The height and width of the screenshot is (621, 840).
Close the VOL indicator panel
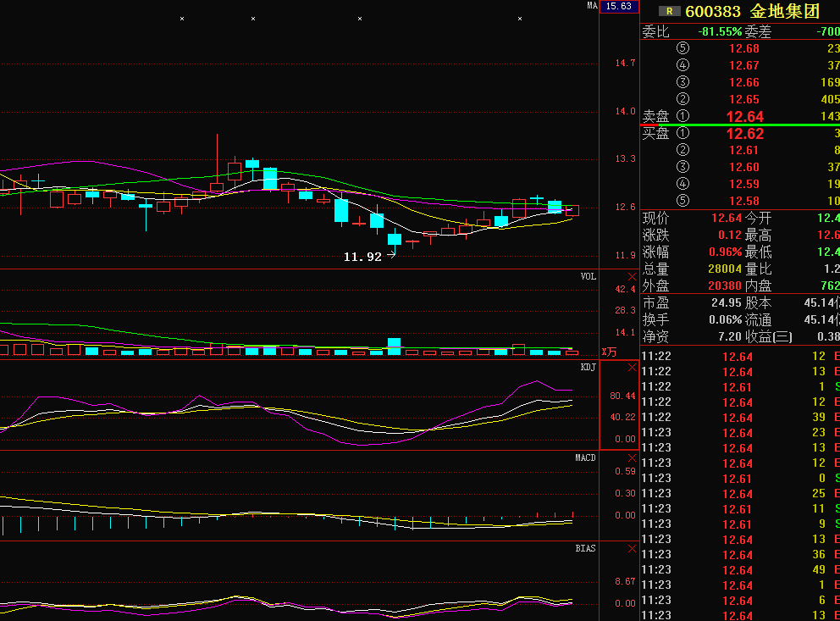point(633,277)
